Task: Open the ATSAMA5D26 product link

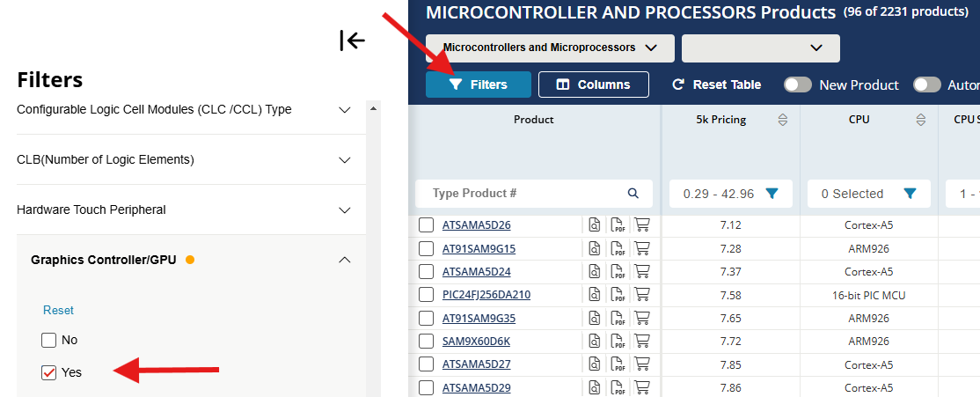Action: coord(476,225)
